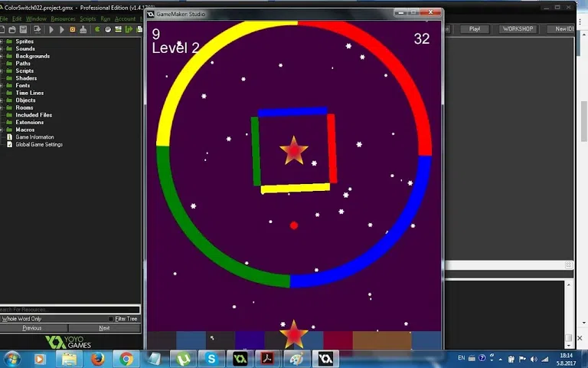Image resolution: width=588 pixels, height=368 pixels.
Task: Toggle the Whole Word Only checkbox
Action: (2, 319)
